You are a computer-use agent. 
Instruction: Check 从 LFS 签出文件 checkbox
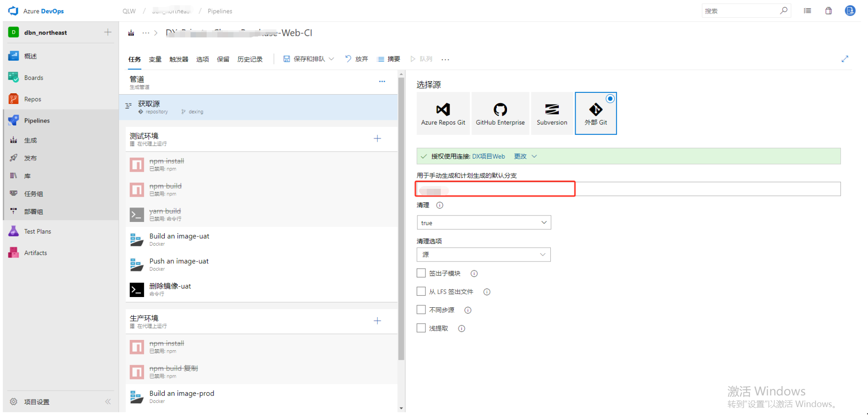(421, 291)
